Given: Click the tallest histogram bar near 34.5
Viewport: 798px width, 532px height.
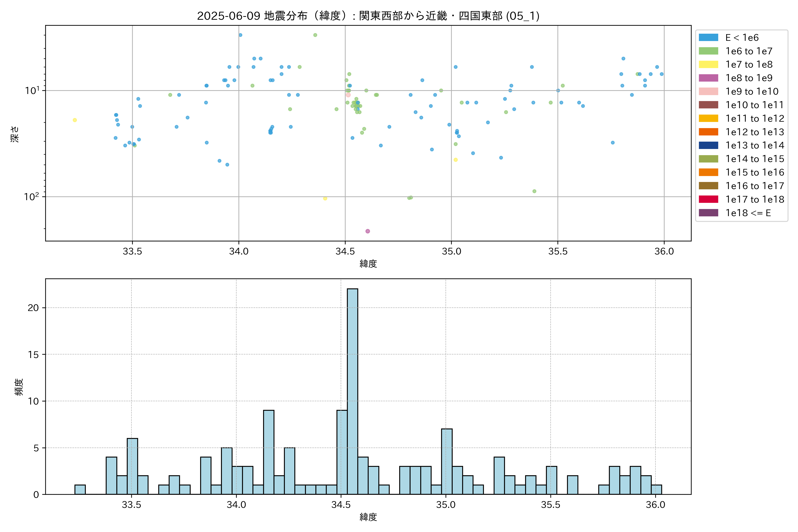Looking at the screenshot, I should (352, 390).
